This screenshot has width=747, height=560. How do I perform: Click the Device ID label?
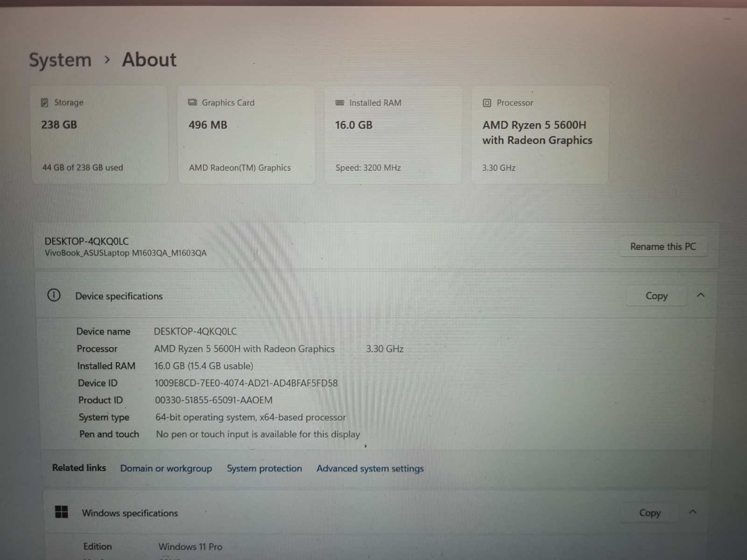[x=98, y=383]
